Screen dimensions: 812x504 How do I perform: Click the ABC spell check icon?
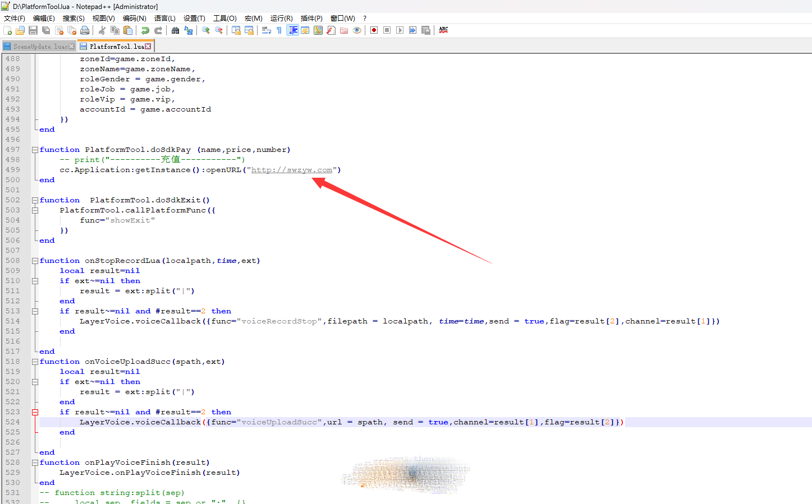click(443, 30)
